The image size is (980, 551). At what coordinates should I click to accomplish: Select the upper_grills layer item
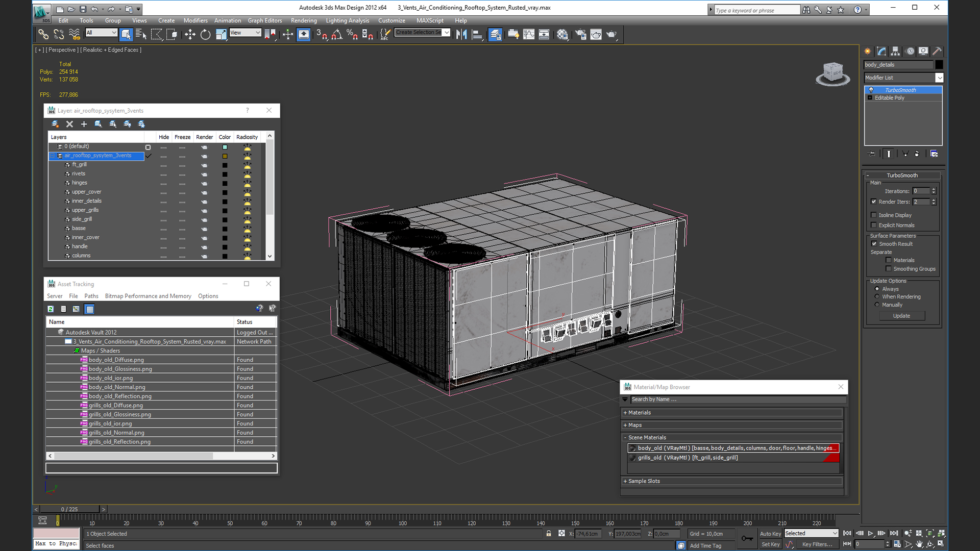pos(85,210)
